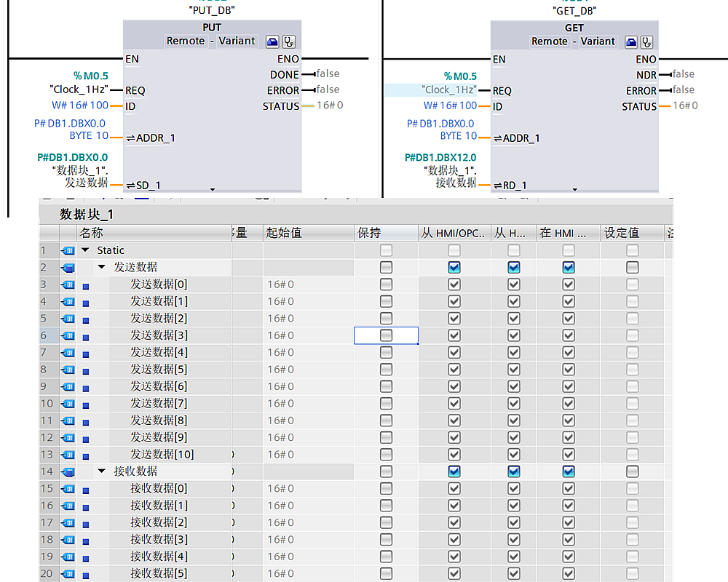Click the GET block diagnostics stethoscope icon

646,41
